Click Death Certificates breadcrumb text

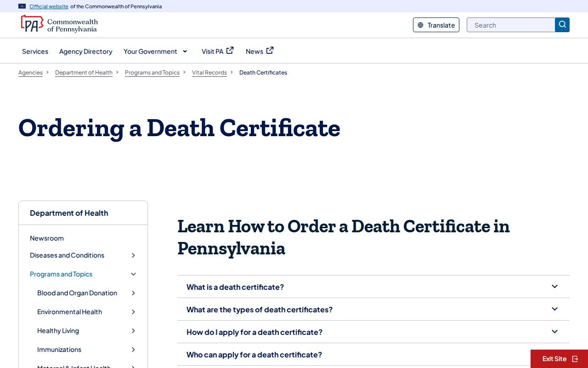(263, 73)
